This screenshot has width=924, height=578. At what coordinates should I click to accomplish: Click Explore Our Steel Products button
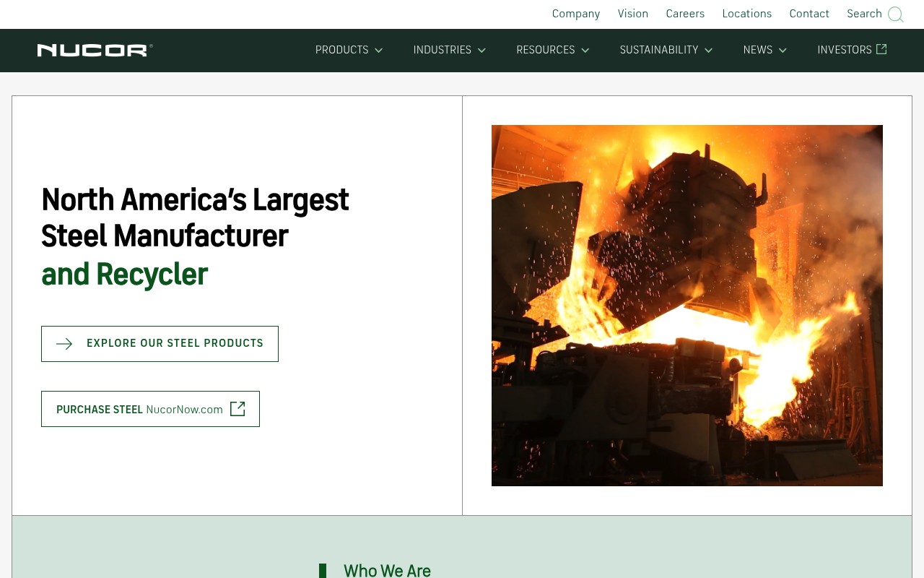tap(160, 344)
